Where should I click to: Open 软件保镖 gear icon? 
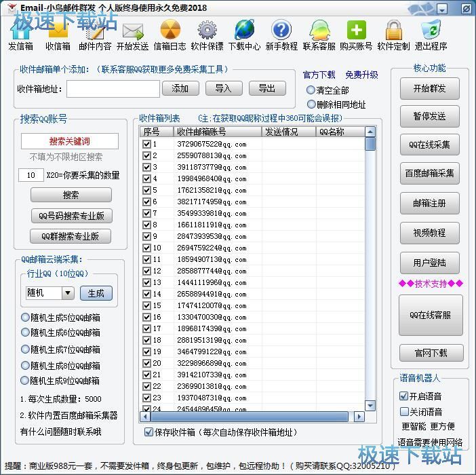click(x=207, y=35)
